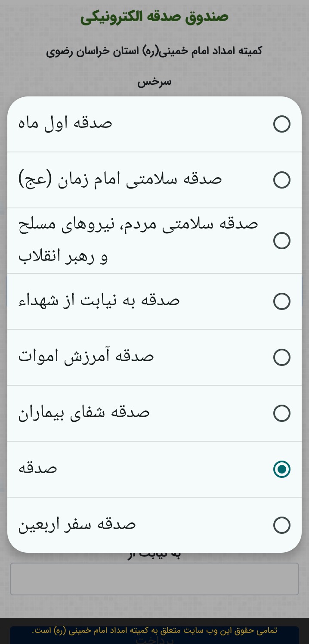
Task: Select radio button for صدقه سلامتی امام زمان
Action: (281, 180)
